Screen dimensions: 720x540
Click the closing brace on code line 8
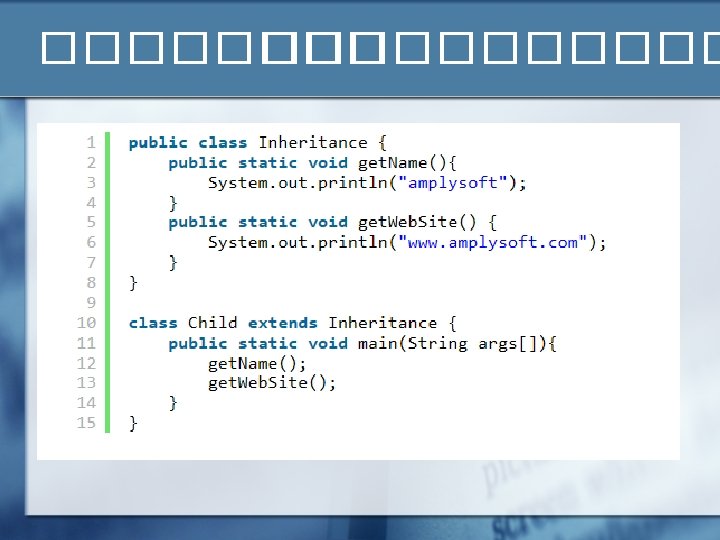[133, 283]
